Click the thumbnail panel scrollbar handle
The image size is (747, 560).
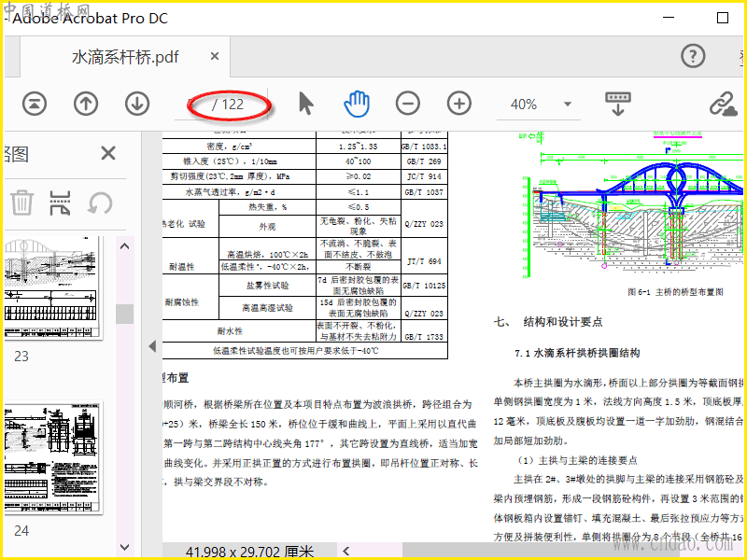pos(125,314)
